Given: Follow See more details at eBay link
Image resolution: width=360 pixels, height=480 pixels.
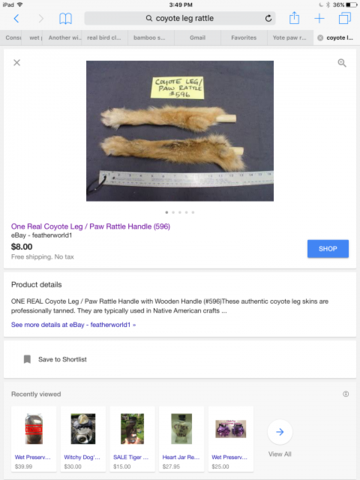Looking at the screenshot, I should [x=73, y=325].
